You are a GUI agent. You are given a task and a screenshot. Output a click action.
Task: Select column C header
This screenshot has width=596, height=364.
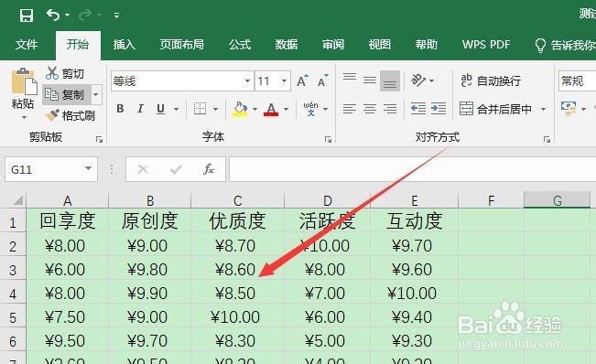click(x=237, y=200)
